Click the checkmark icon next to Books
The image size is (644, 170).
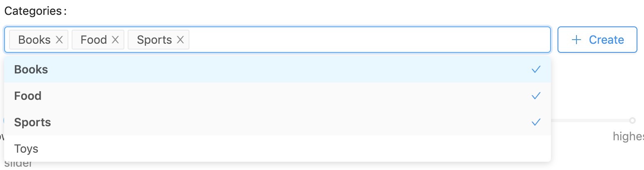click(536, 69)
